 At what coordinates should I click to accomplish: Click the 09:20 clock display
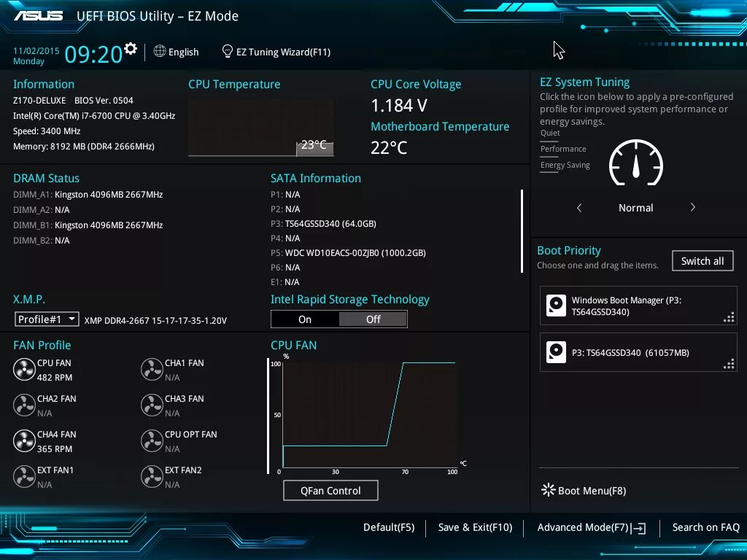[93, 54]
